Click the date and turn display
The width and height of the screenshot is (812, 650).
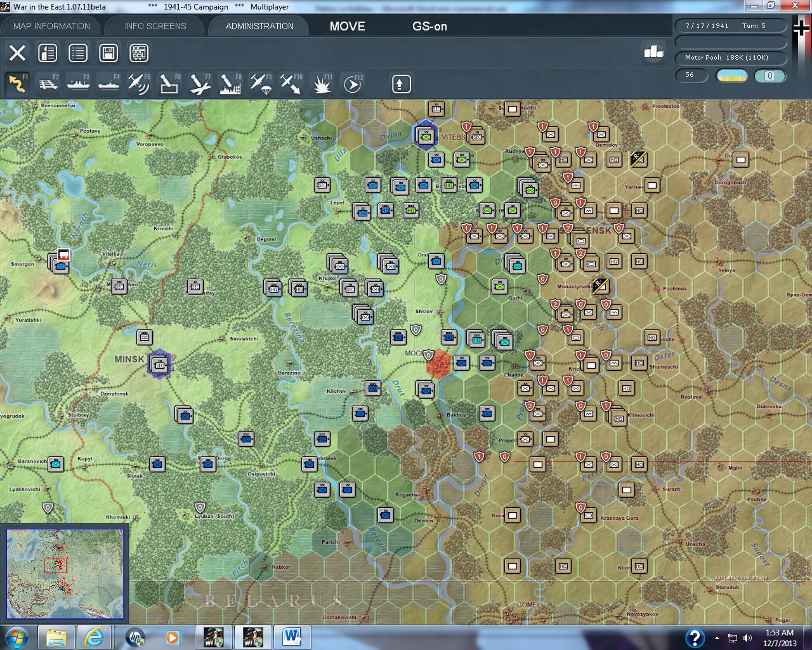(x=731, y=26)
